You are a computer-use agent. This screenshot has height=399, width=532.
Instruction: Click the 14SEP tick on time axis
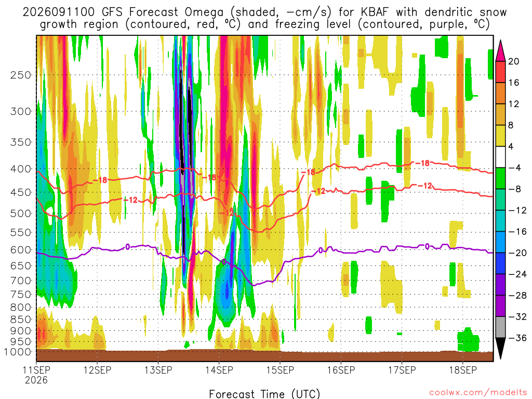click(x=219, y=370)
